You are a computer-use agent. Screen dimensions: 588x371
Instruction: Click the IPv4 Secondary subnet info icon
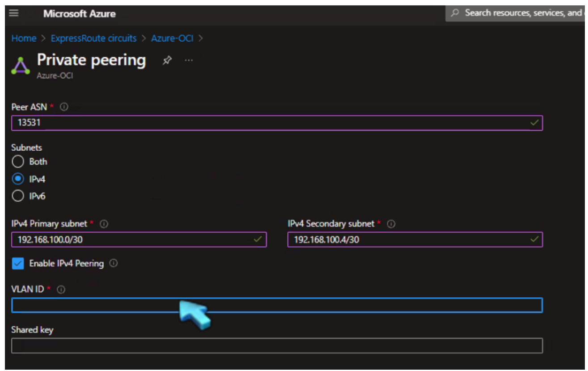(x=391, y=224)
